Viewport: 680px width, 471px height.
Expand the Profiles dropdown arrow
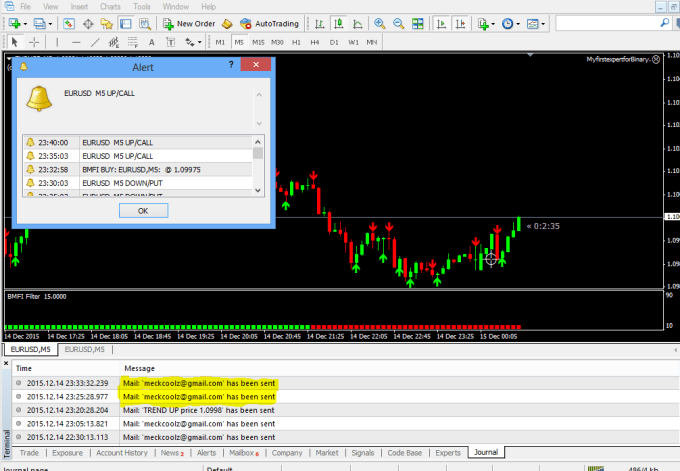[50, 24]
